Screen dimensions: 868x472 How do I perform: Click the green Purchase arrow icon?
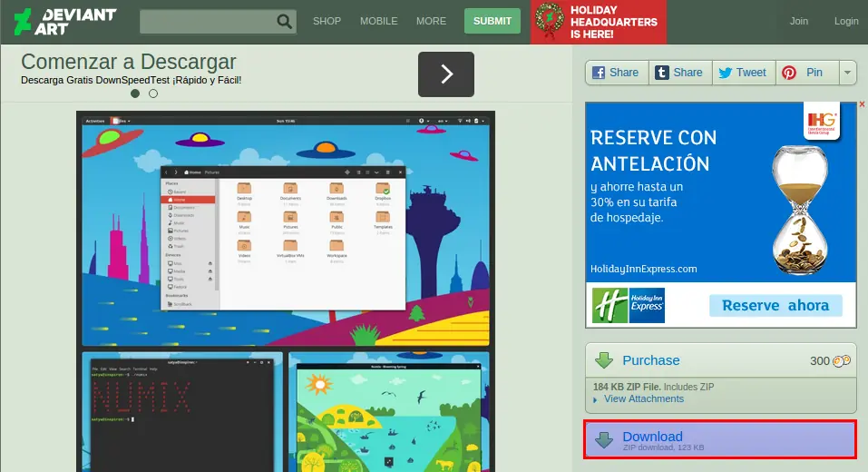coord(604,360)
